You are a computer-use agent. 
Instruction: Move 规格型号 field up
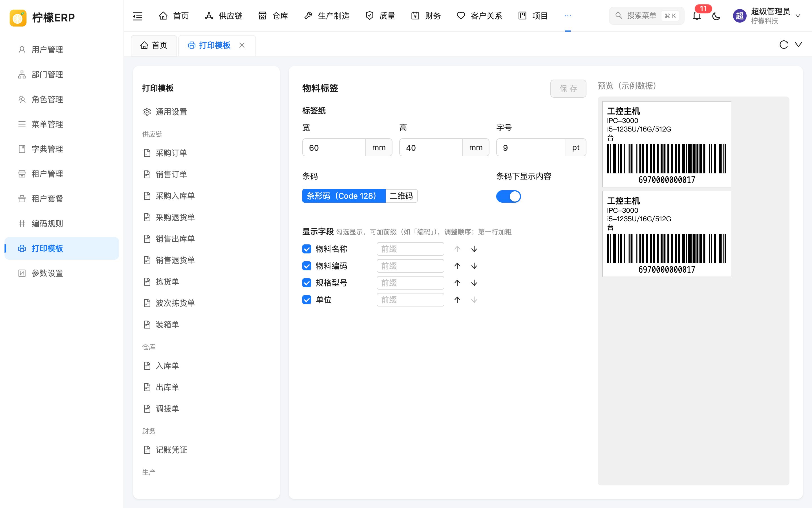click(457, 283)
